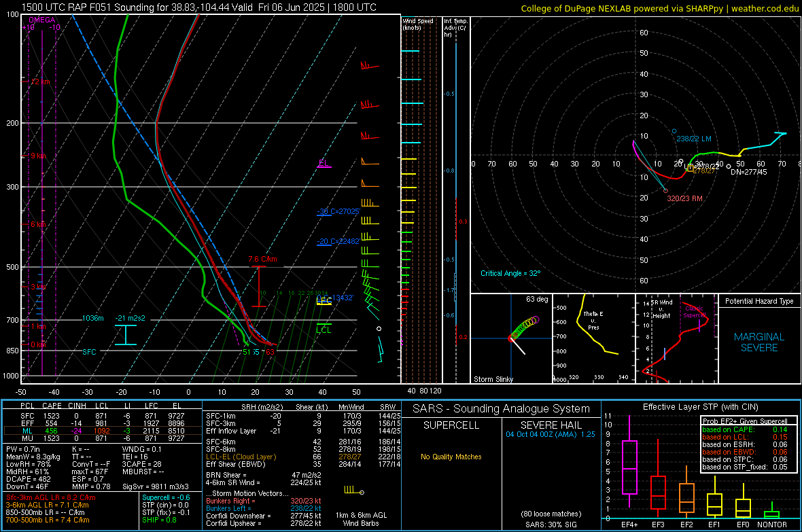Click the 'Classic Supercell' label
Viewport: 802px width, 532px height.
[x=695, y=312]
